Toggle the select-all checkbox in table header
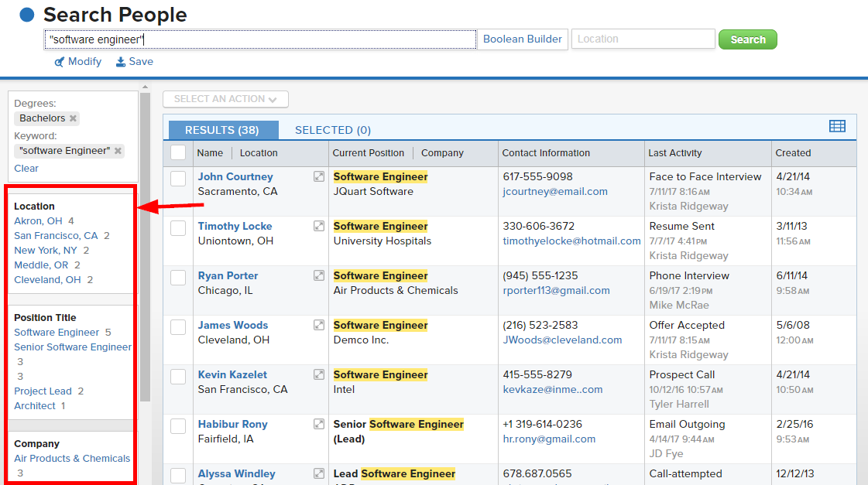Viewport: 868px width, 485px height. [x=178, y=153]
